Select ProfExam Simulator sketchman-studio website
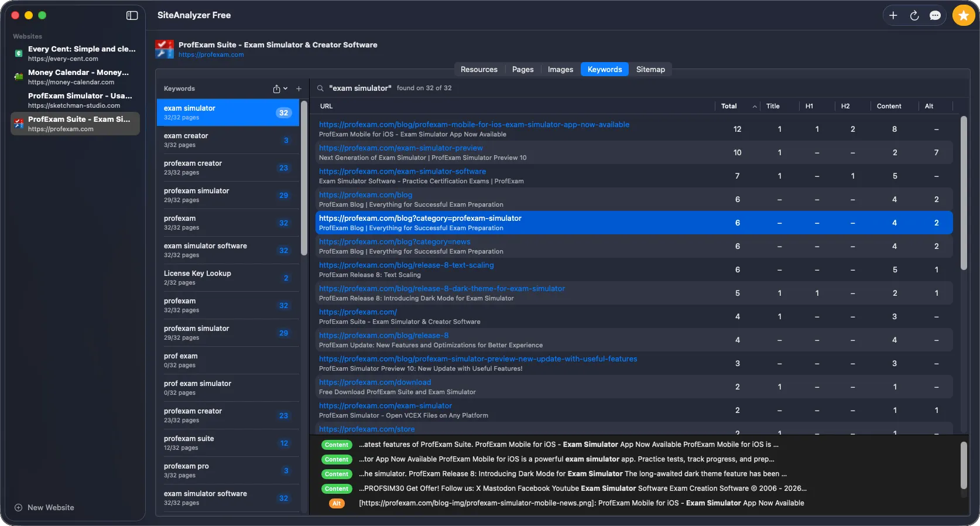Viewport: 980px width, 526px height. click(75, 100)
